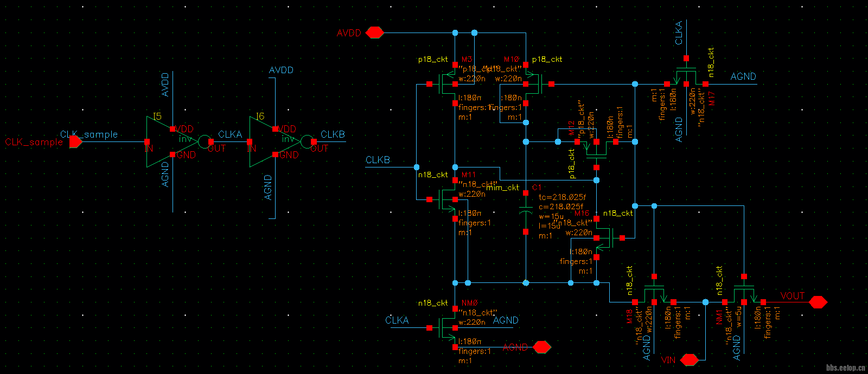Select the VIN pin symbol
Screen dimensions: 868x374
[689, 360]
